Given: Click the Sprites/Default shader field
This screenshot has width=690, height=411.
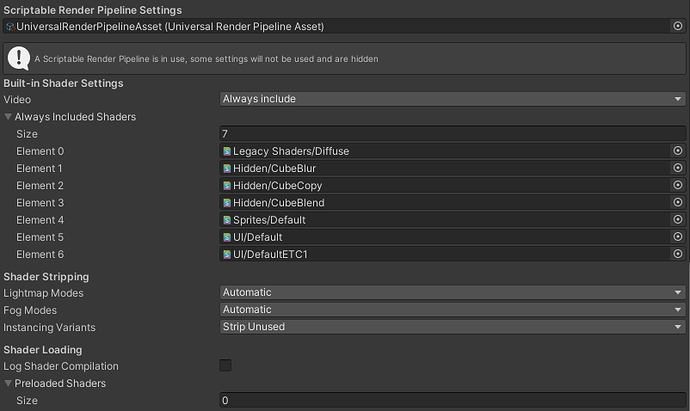Looking at the screenshot, I should [x=440, y=220].
